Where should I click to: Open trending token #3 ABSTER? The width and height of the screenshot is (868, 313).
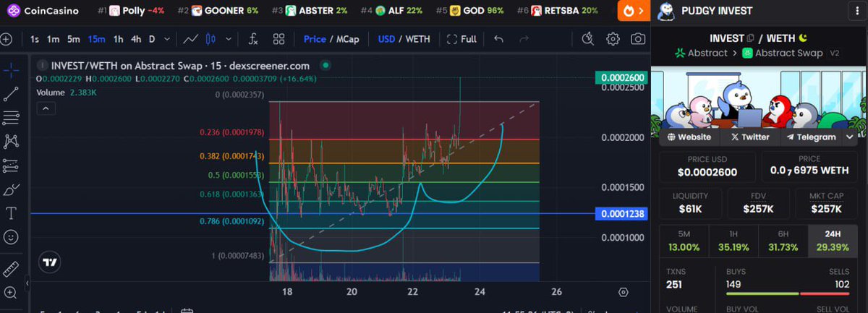(310, 11)
